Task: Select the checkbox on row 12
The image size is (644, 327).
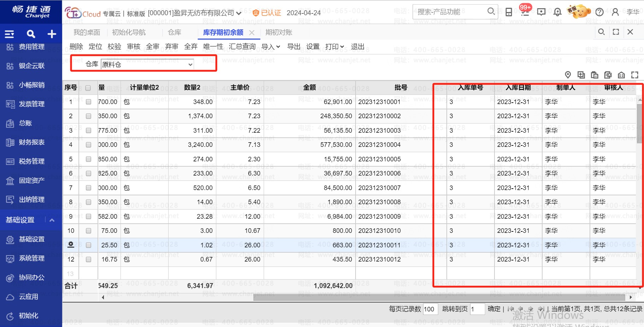Action: pos(88,259)
